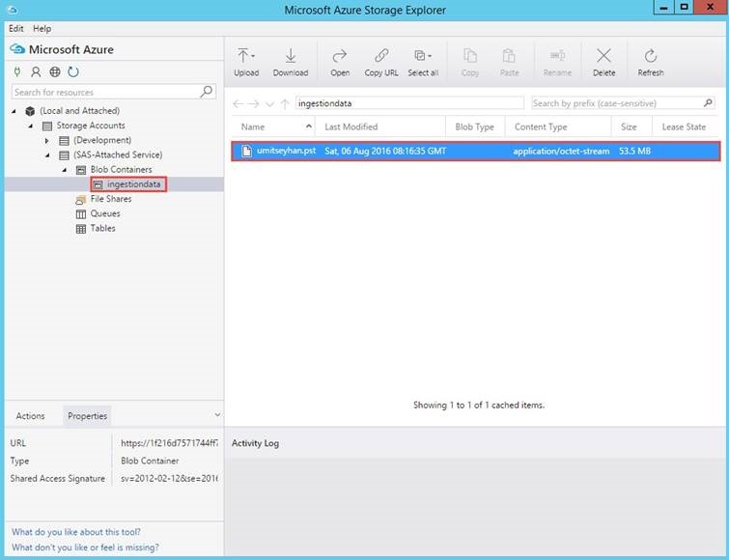Delete the selected blob
The image size is (729, 560).
click(603, 62)
